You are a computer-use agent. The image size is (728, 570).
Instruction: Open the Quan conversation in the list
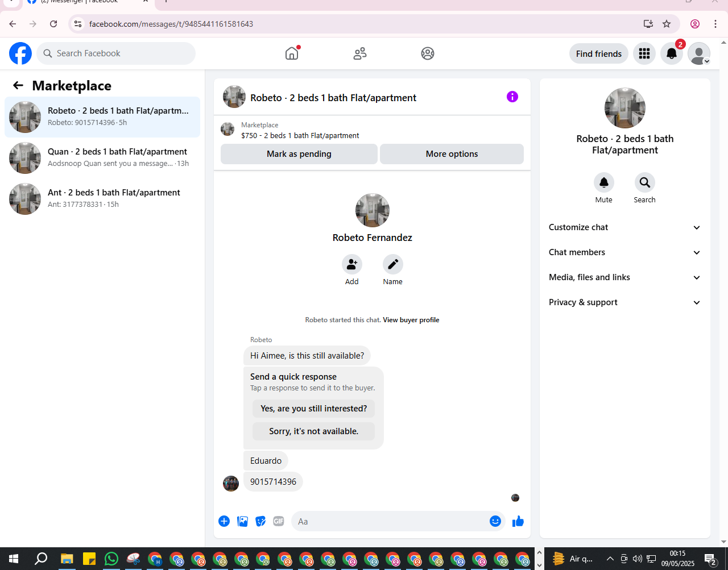click(x=102, y=158)
